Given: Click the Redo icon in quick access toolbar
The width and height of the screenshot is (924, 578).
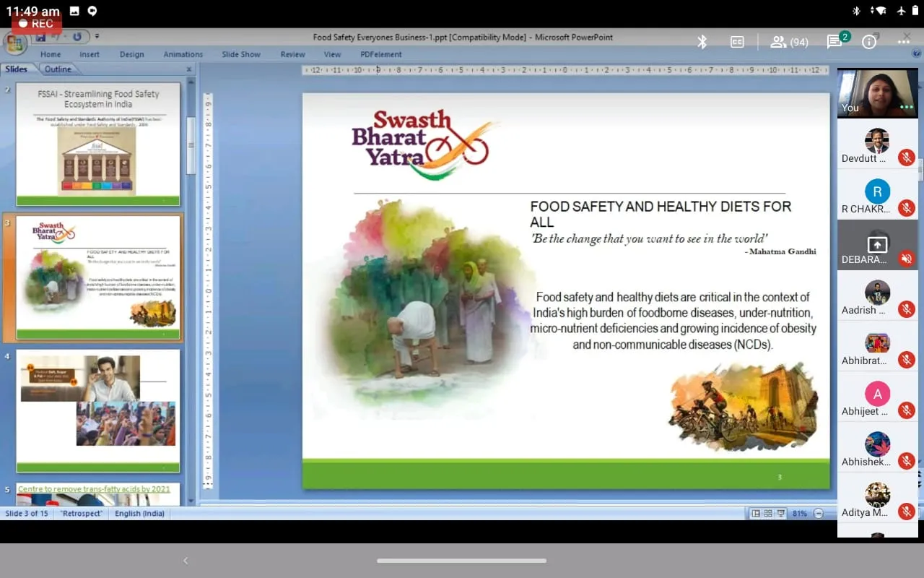Looking at the screenshot, I should point(77,37).
